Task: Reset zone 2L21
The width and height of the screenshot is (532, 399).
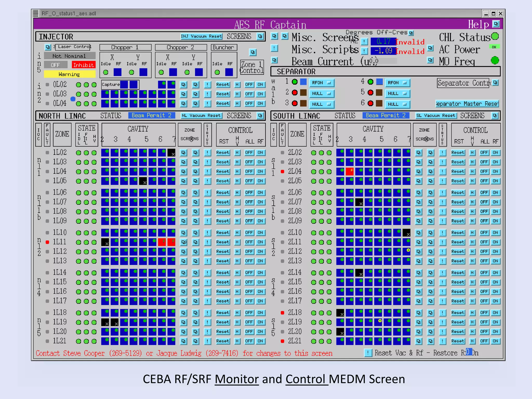Action: (x=458, y=341)
